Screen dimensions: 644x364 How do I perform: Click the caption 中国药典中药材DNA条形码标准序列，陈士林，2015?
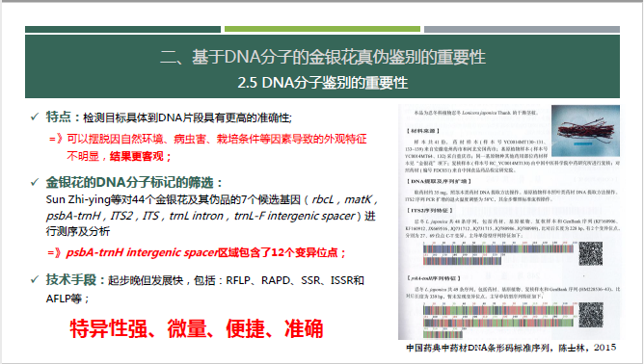tap(511, 348)
